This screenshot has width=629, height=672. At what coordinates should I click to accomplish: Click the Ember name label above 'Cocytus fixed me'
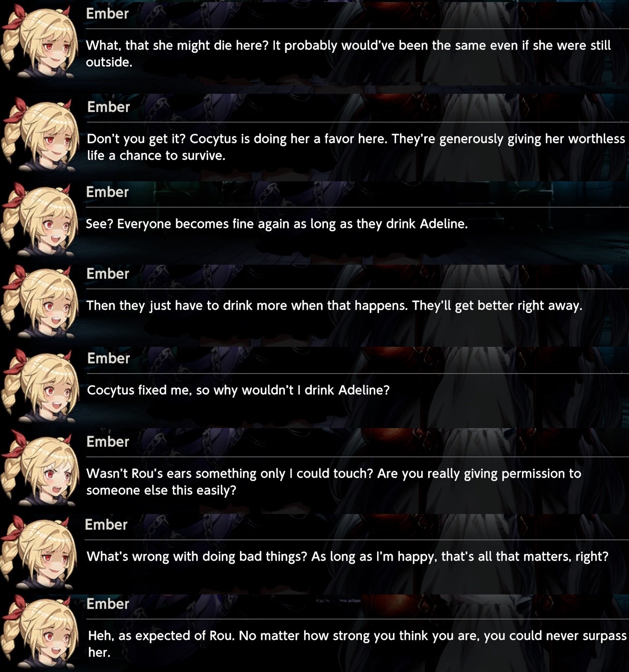[x=109, y=359]
